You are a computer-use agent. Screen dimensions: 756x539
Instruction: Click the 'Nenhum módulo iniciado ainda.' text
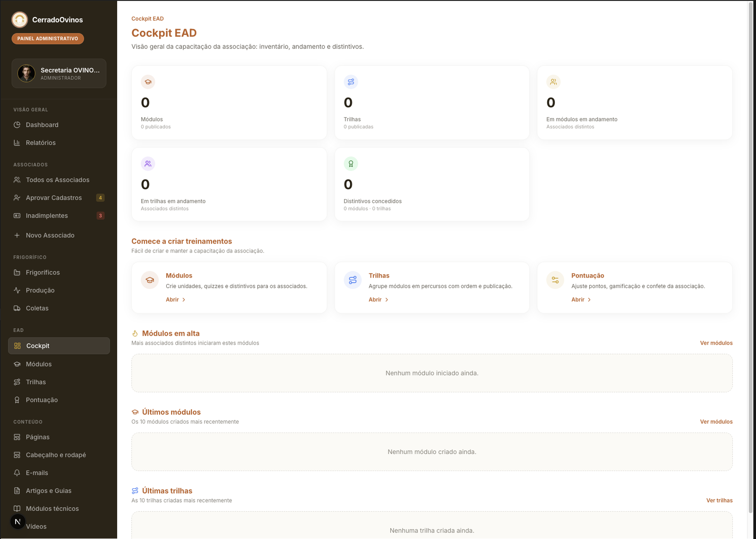click(432, 374)
